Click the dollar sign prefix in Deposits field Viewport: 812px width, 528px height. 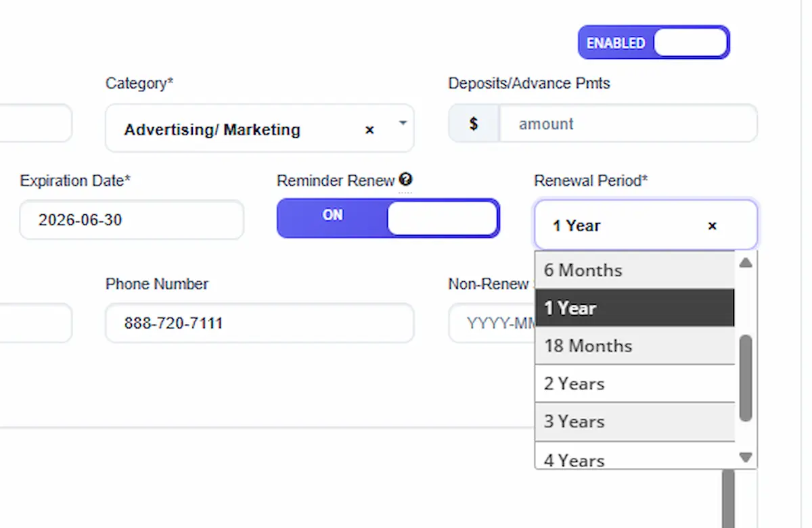[x=474, y=123]
